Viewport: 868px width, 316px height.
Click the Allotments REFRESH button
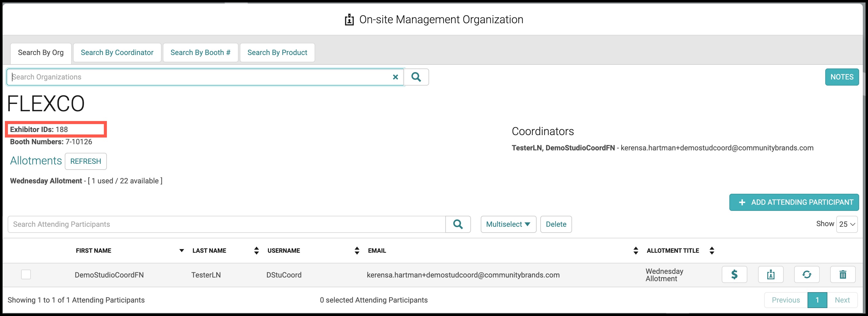86,161
